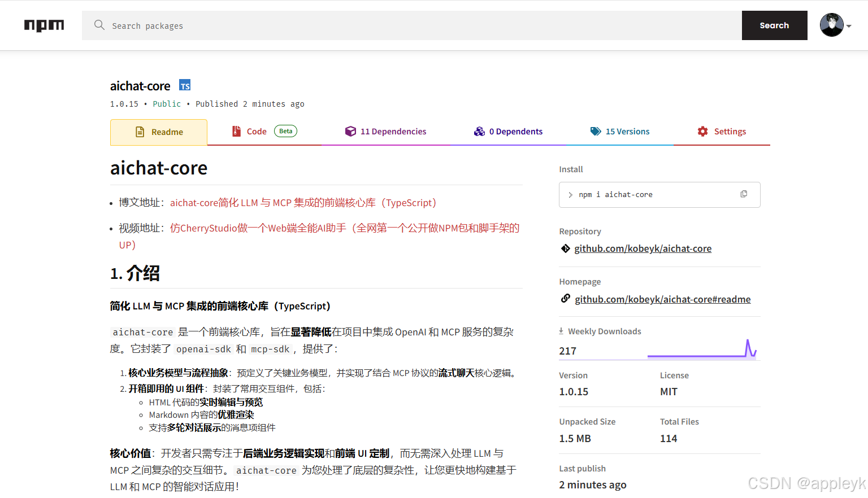Click the install prompt chevron icon
This screenshot has height=498, width=868.
pyautogui.click(x=570, y=195)
